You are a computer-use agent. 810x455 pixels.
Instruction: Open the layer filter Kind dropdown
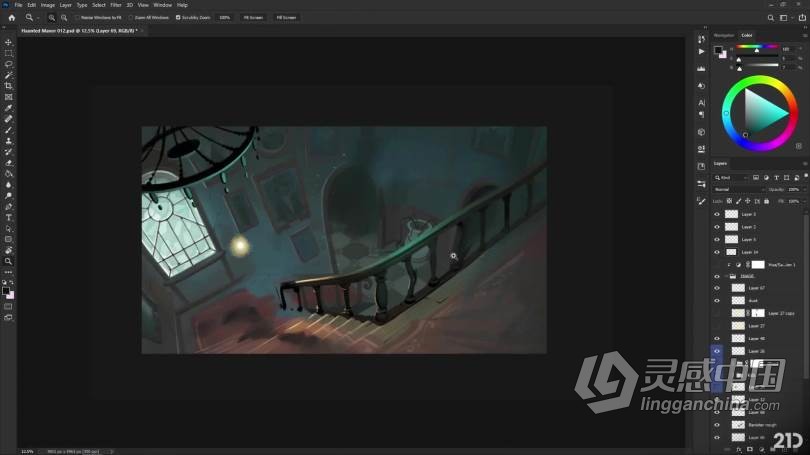pyautogui.click(x=731, y=178)
